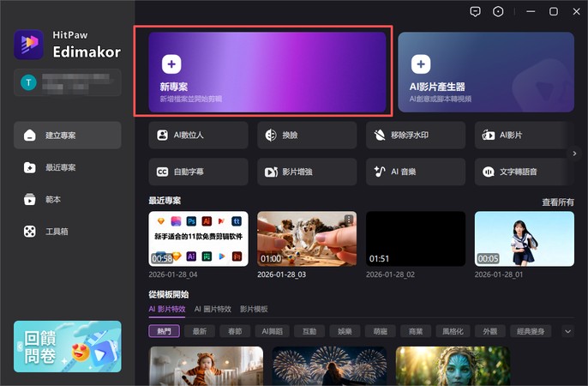Viewport: 588px width, 386px height.
Task: Open the blue-skinned avatar template thumbnail
Action: 453,366
